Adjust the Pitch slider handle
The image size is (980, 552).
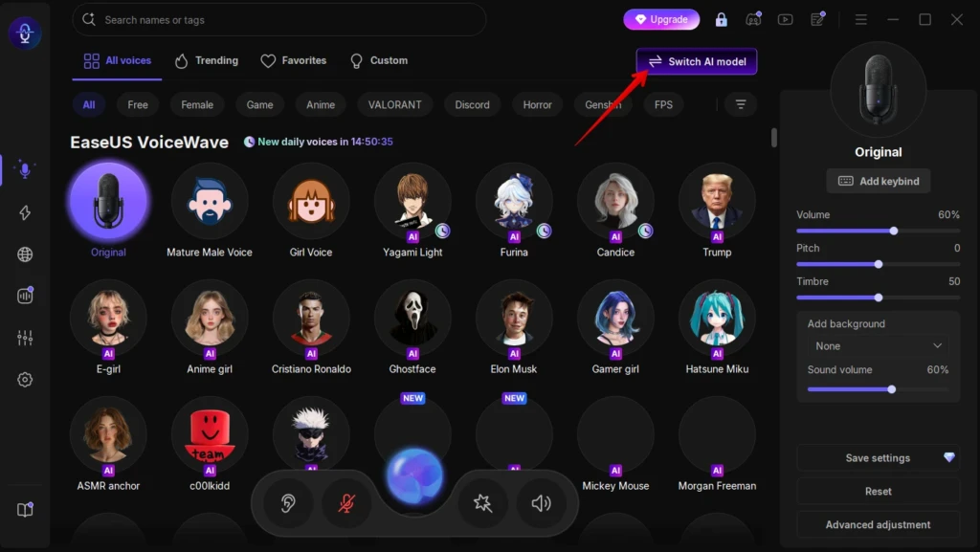879,264
